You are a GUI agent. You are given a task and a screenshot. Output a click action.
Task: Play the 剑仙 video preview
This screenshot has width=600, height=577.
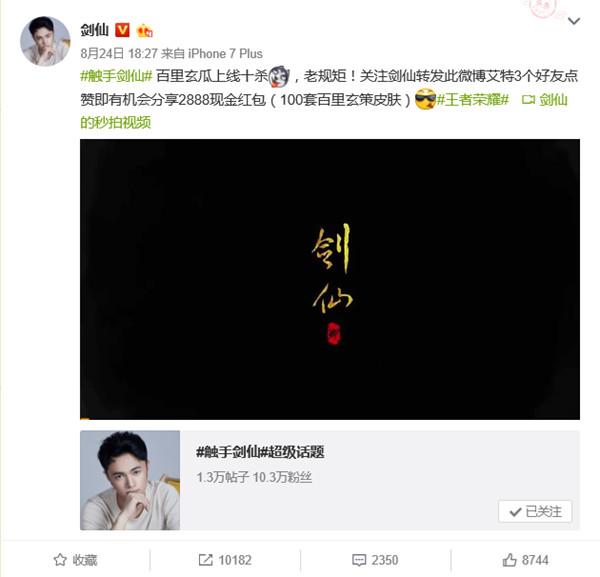click(330, 279)
